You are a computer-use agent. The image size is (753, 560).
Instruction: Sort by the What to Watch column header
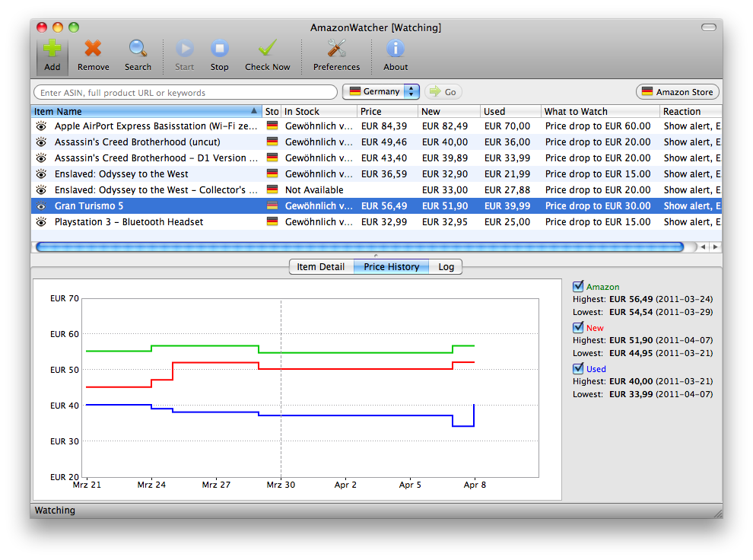(x=600, y=111)
